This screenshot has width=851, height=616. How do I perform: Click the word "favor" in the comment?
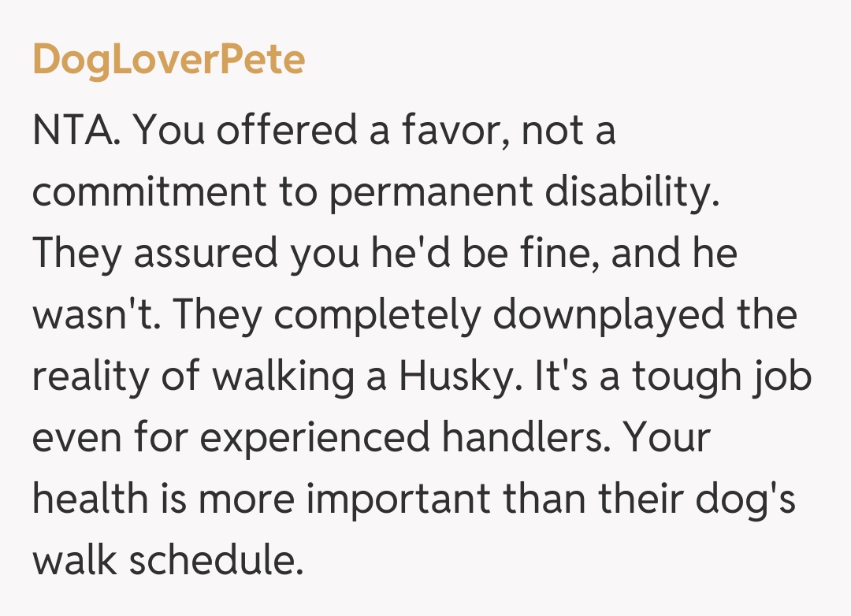coord(457,132)
